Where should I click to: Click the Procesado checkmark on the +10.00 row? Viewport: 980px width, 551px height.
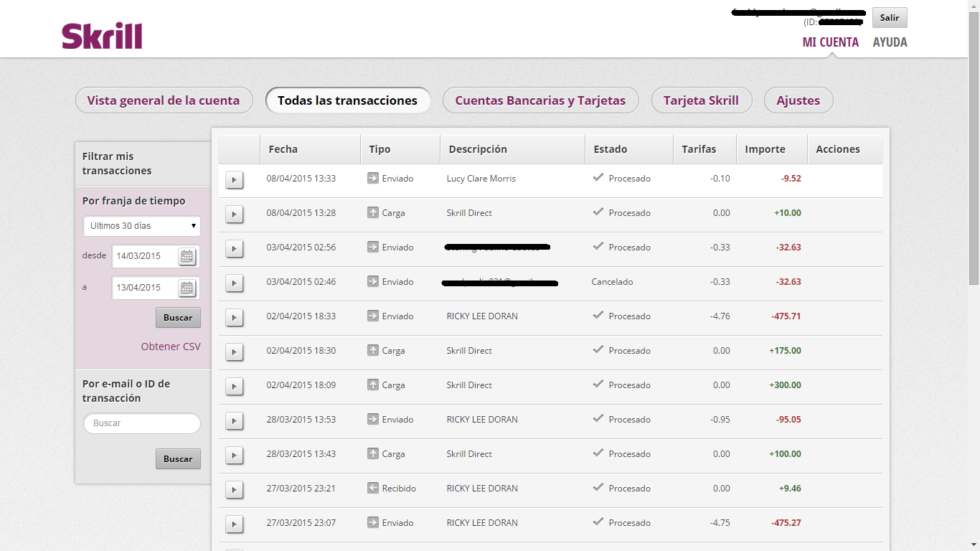[x=598, y=212]
